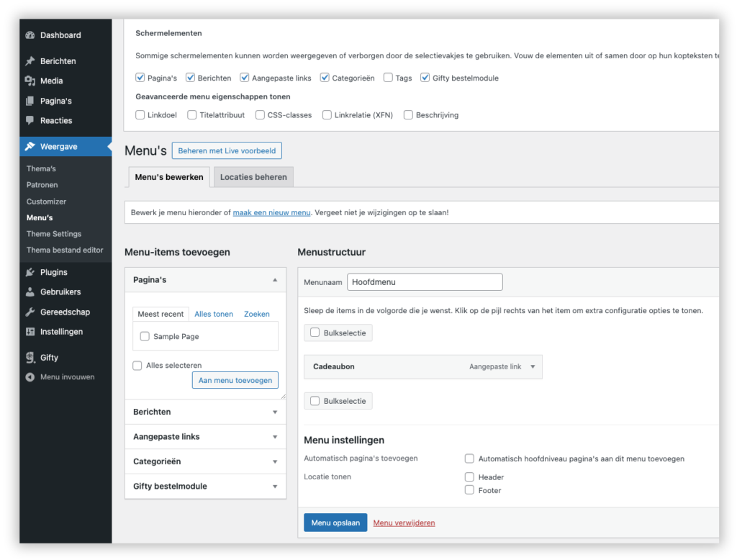
Task: Click the Media icon in sidebar
Action: point(30,81)
